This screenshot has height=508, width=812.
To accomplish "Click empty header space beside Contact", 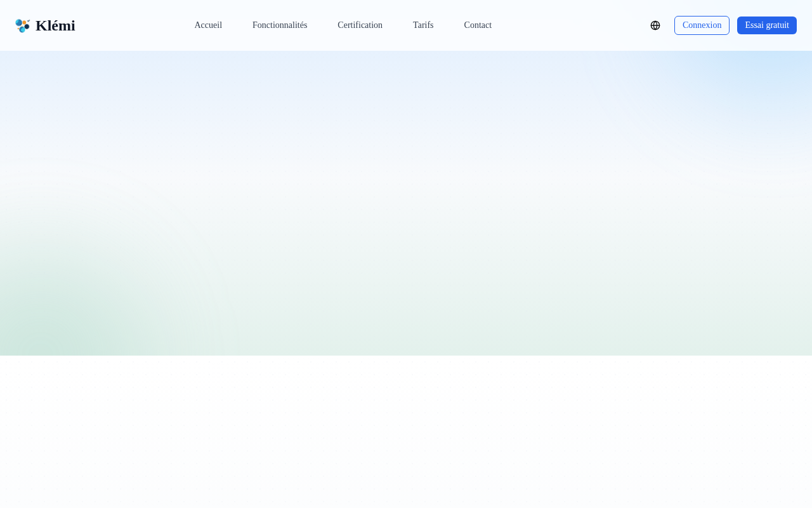I will pyautogui.click(x=571, y=25).
